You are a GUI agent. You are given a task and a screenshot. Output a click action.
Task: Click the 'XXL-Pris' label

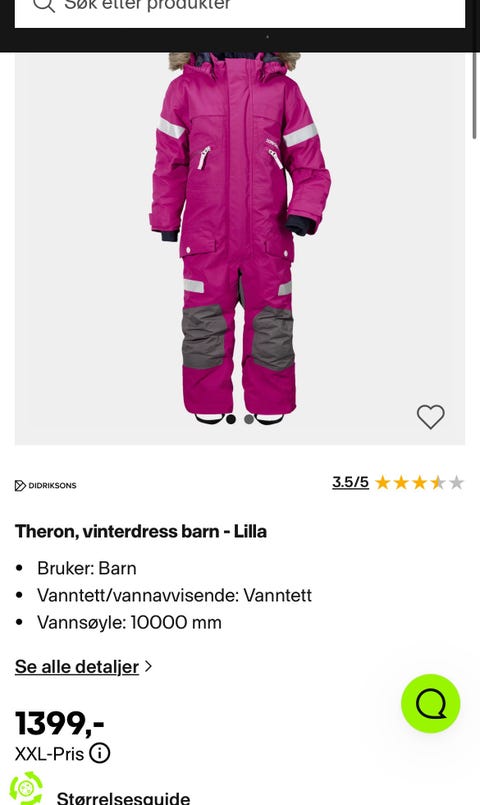[x=49, y=754]
